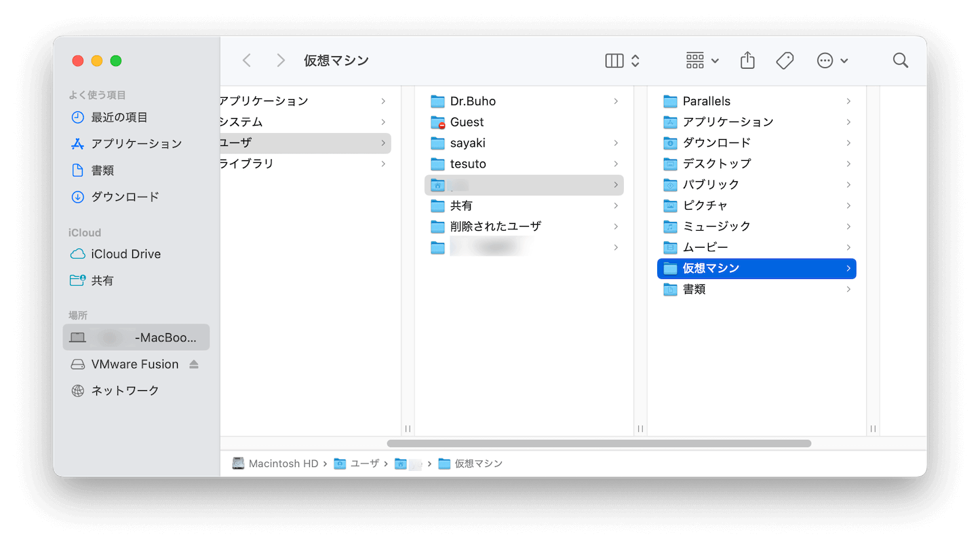Select the Dr.Buho folder
Image resolution: width=980 pixels, height=547 pixels.
[x=524, y=101]
